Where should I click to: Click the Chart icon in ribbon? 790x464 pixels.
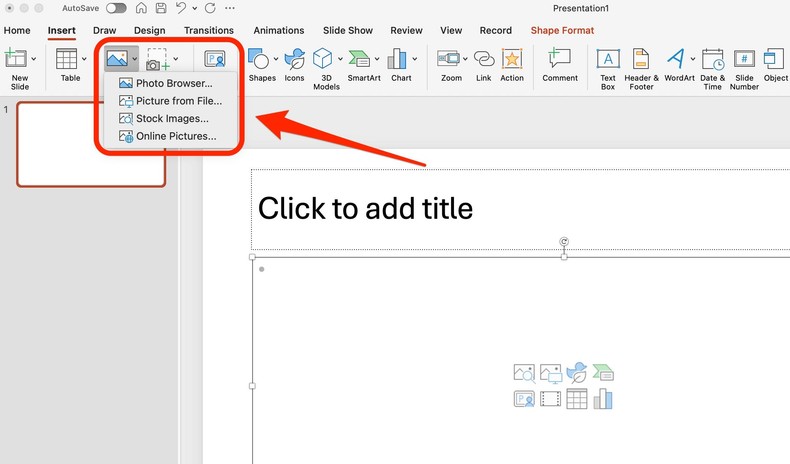point(399,60)
